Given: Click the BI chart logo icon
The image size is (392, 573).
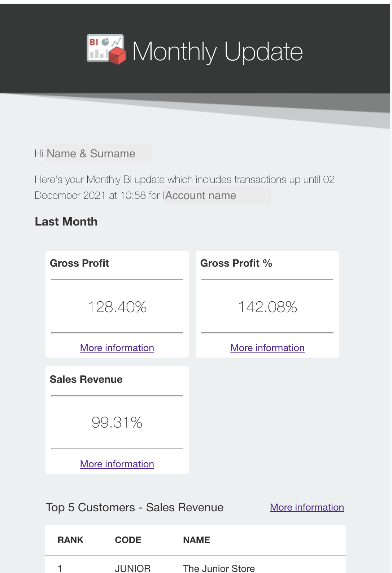Looking at the screenshot, I should click(106, 49).
